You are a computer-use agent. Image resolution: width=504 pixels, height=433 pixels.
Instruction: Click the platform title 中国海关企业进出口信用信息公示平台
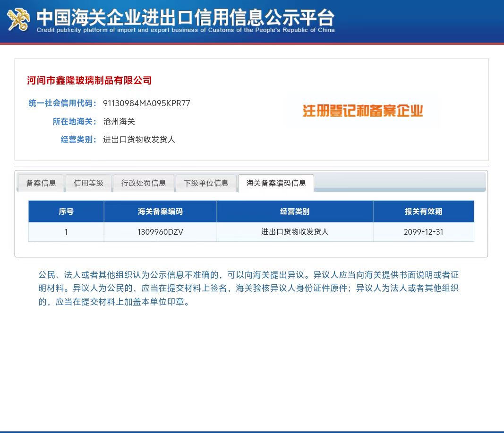coord(186,17)
